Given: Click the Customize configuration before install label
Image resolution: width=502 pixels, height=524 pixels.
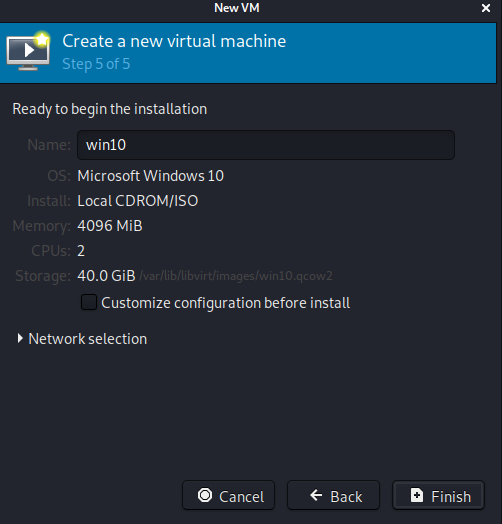Looking at the screenshot, I should pos(226,303).
